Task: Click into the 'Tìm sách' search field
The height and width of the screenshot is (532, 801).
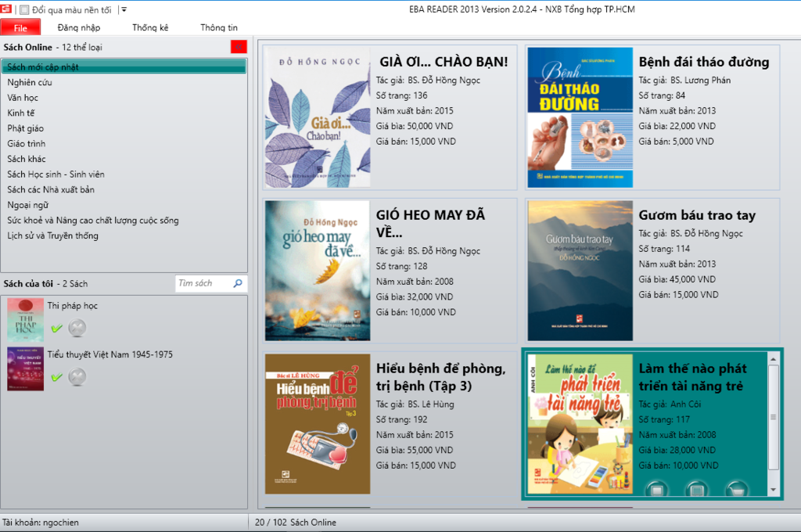Action: coord(203,283)
